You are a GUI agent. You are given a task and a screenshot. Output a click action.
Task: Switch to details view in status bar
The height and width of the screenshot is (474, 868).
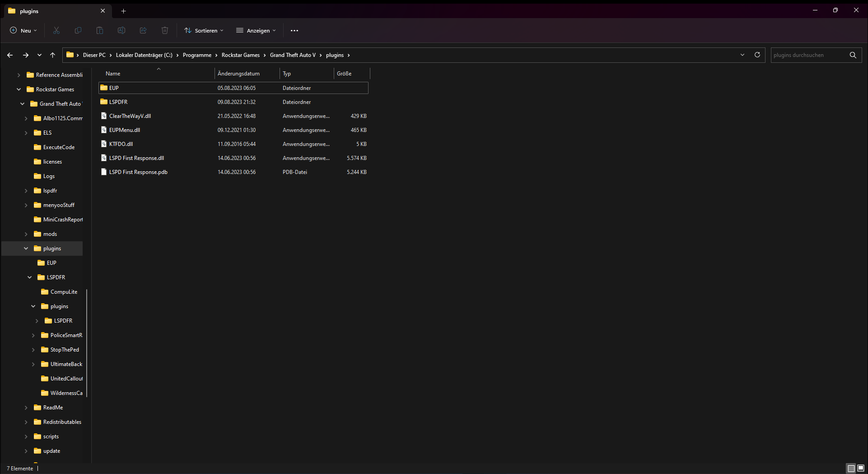point(851,468)
